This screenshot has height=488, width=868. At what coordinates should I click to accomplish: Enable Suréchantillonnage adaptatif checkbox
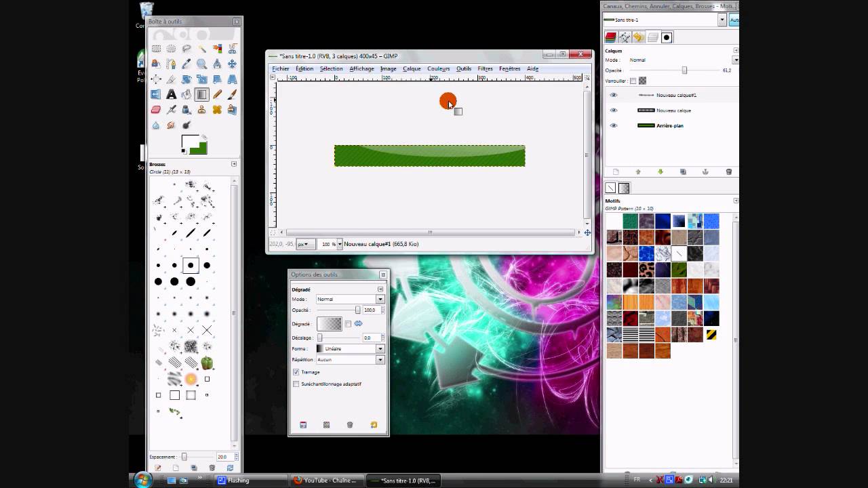(x=296, y=384)
